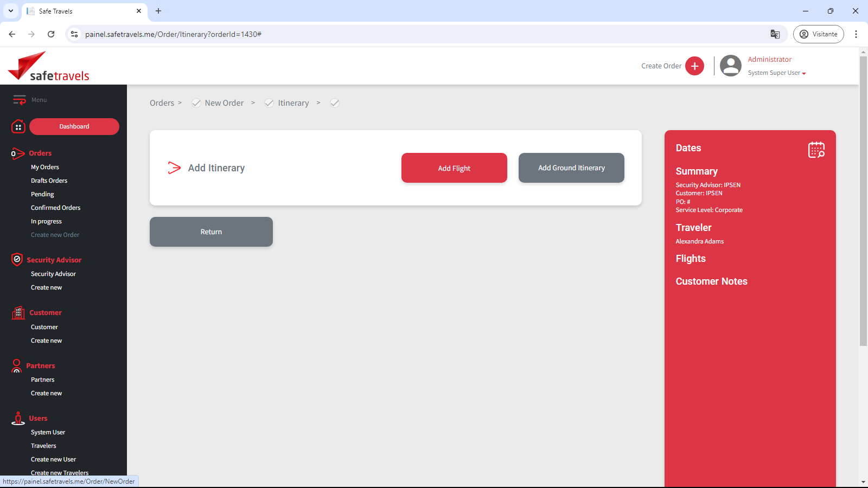The height and width of the screenshot is (488, 868).
Task: Click the last breadcrumb step checkmark
Action: click(335, 103)
